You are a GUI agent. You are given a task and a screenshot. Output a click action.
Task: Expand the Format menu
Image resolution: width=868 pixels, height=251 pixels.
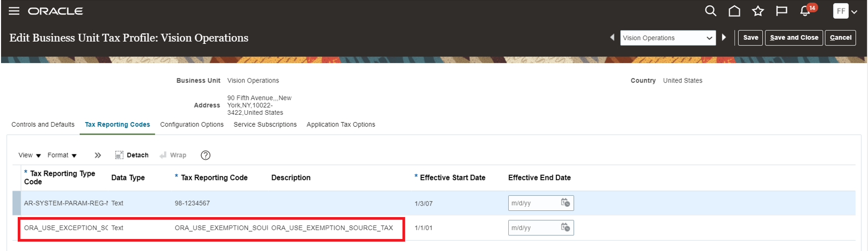62,155
